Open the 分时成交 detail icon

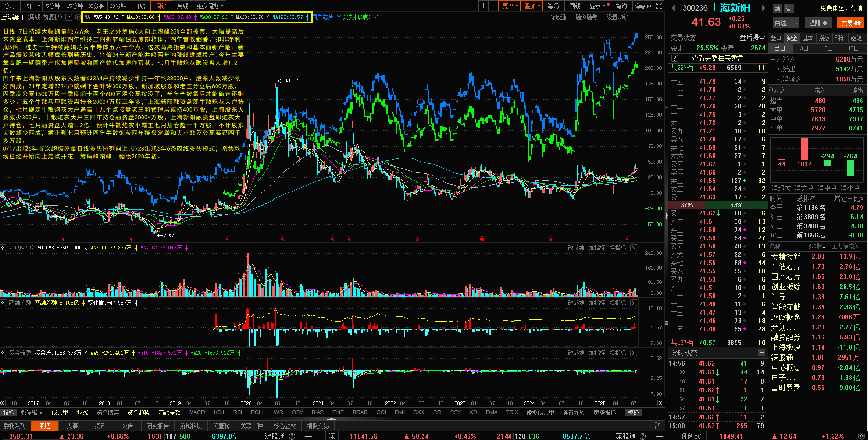(x=761, y=353)
